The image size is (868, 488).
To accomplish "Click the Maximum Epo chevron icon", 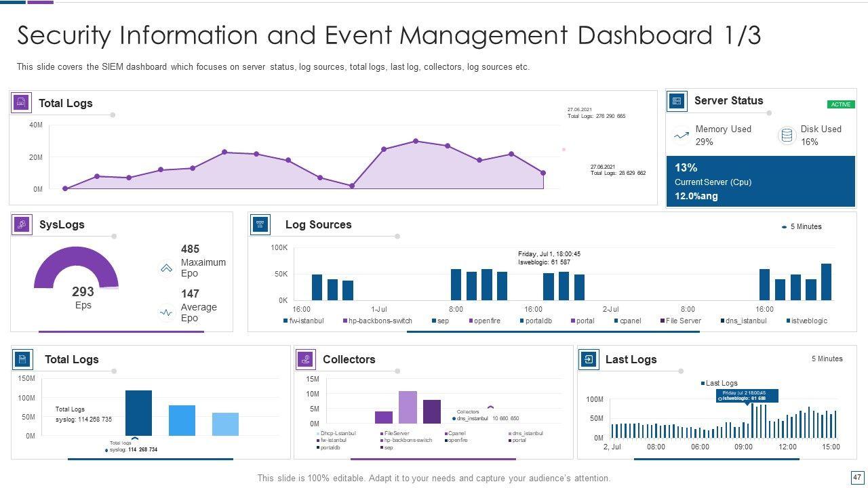I will tap(166, 268).
